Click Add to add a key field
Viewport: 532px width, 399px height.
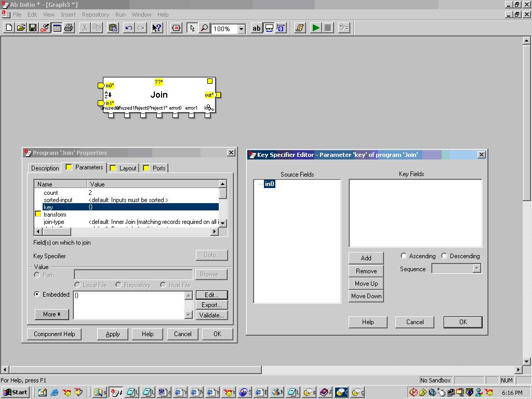coord(366,258)
